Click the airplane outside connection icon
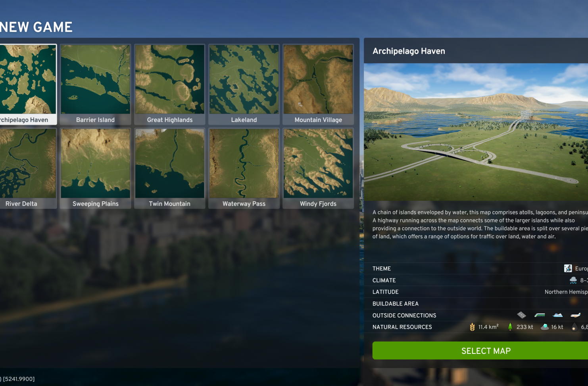Image resolution: width=588 pixels, height=386 pixels. pyautogui.click(x=576, y=315)
